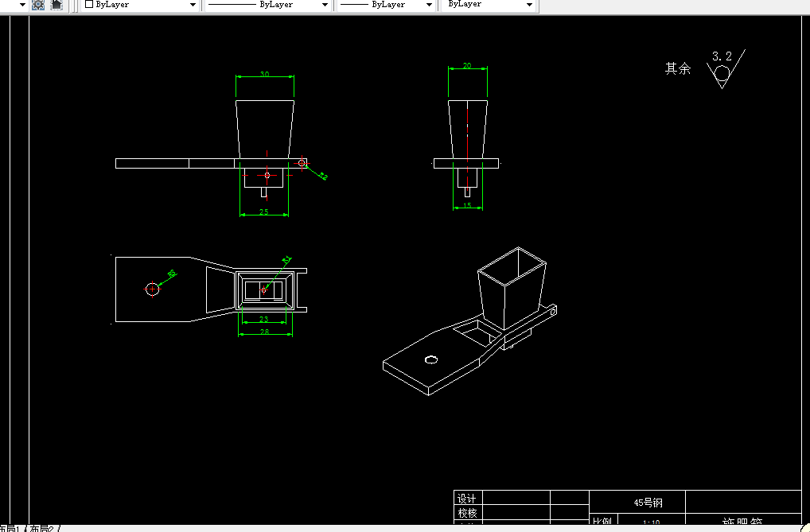Click the 其余 annotation text
Viewport: 810px width, 532px height.
(678, 68)
